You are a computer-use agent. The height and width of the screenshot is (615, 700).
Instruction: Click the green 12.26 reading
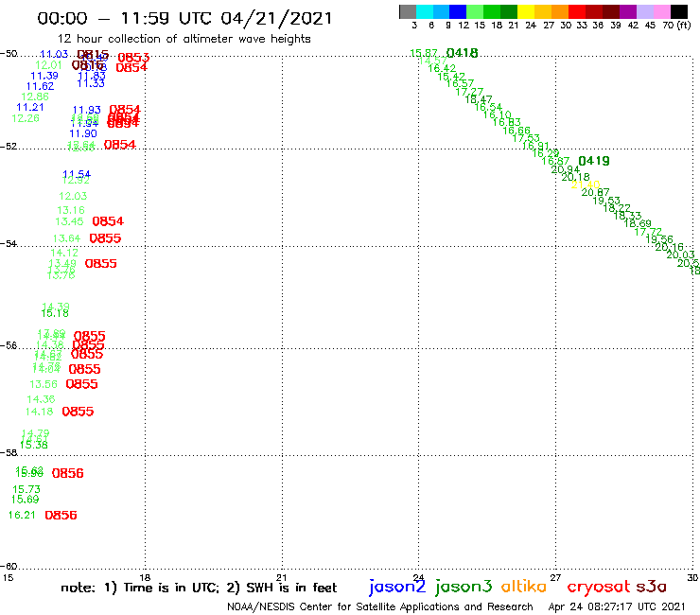pyautogui.click(x=26, y=118)
